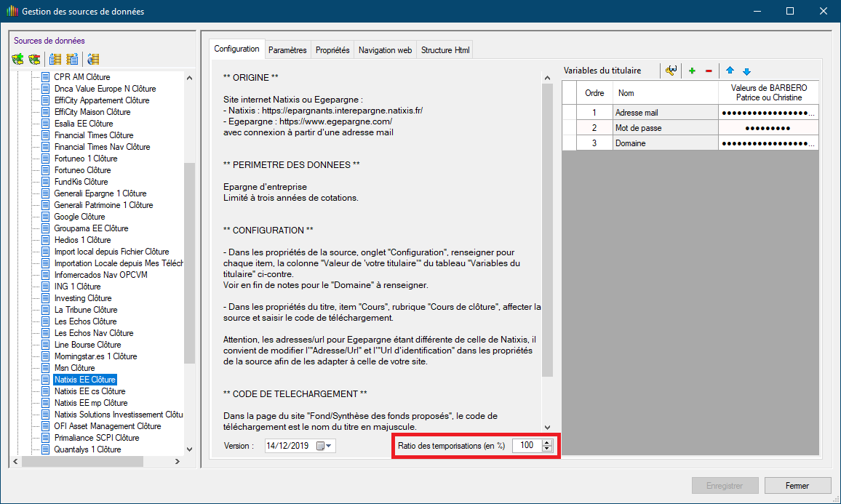Select Morningstar.es 1 Clôture source
Screen dimensions: 841x504
tap(95, 356)
